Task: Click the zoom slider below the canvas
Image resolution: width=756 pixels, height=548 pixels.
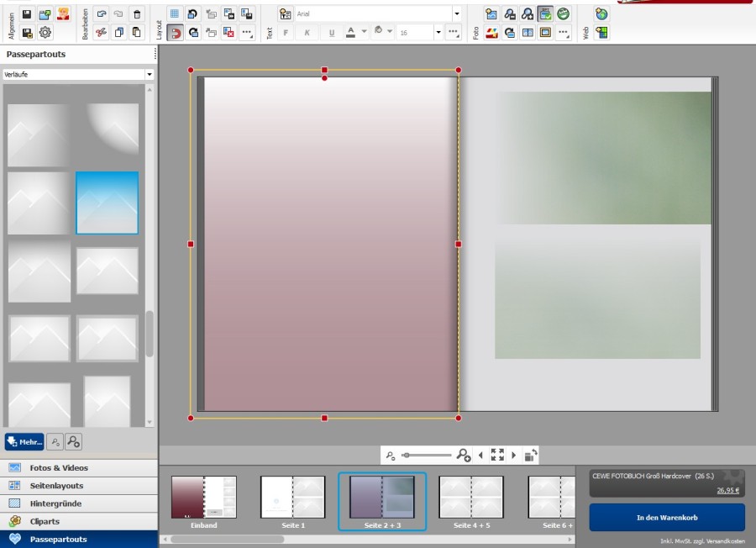Action: tap(427, 455)
